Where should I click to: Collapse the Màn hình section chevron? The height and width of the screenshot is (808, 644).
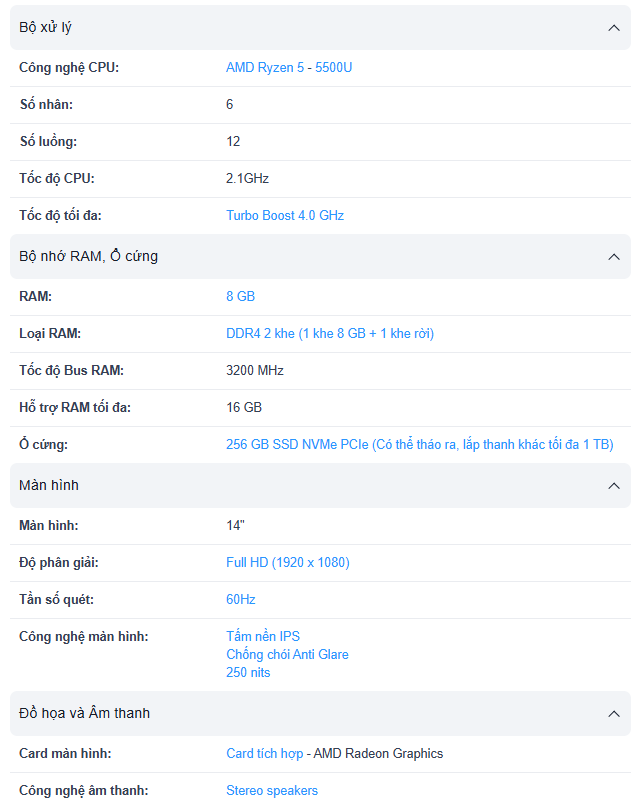pyautogui.click(x=614, y=486)
